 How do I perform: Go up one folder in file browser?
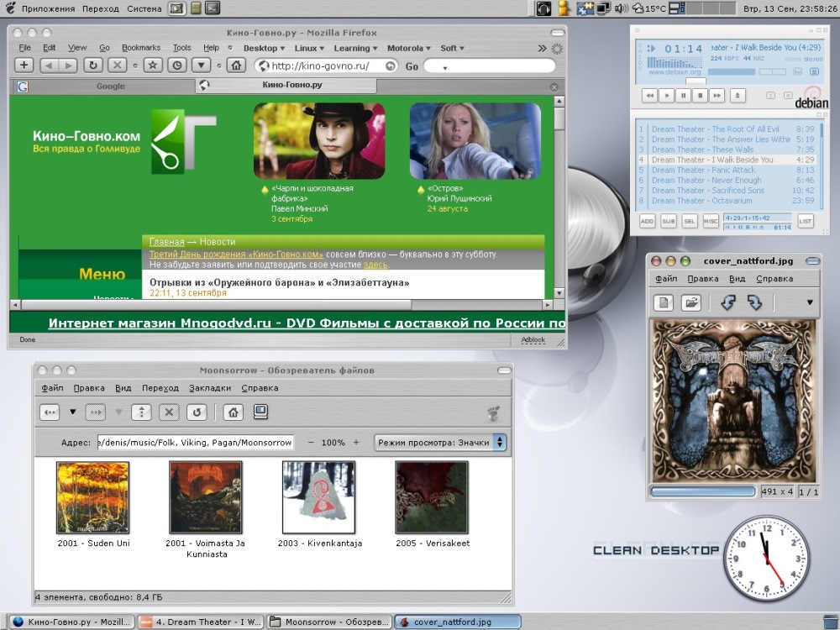click(x=141, y=412)
